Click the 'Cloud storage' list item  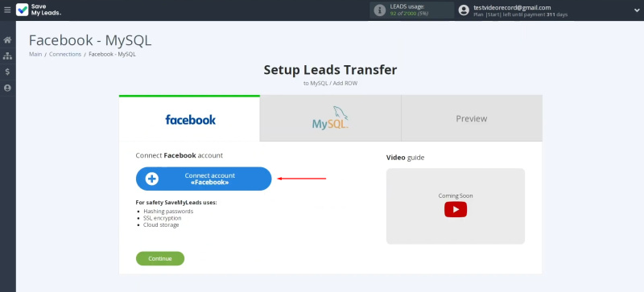pyautogui.click(x=161, y=224)
